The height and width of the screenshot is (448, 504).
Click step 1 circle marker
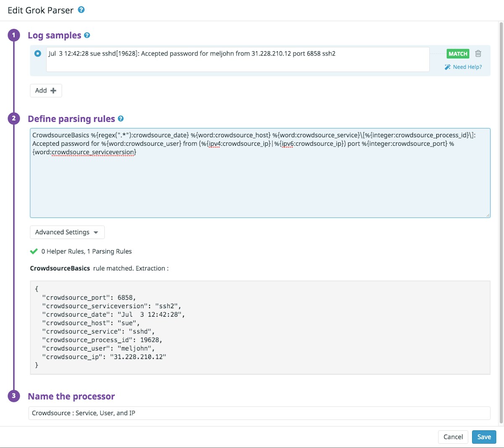pos(13,35)
